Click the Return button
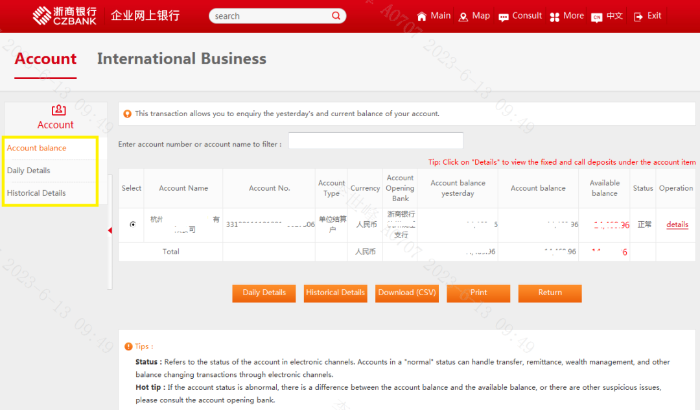Viewport: 700px width, 410px height. tap(550, 293)
